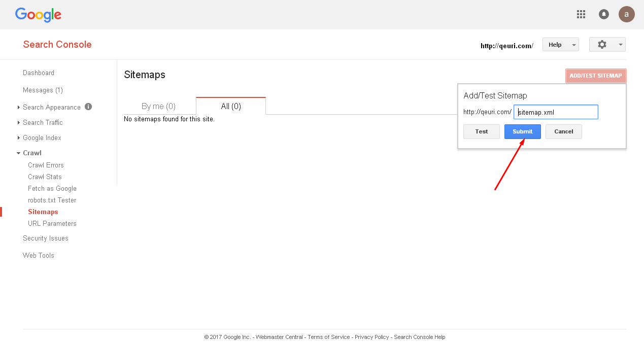644x342 pixels.
Task: Open the Help dropdown
Action: click(561, 45)
